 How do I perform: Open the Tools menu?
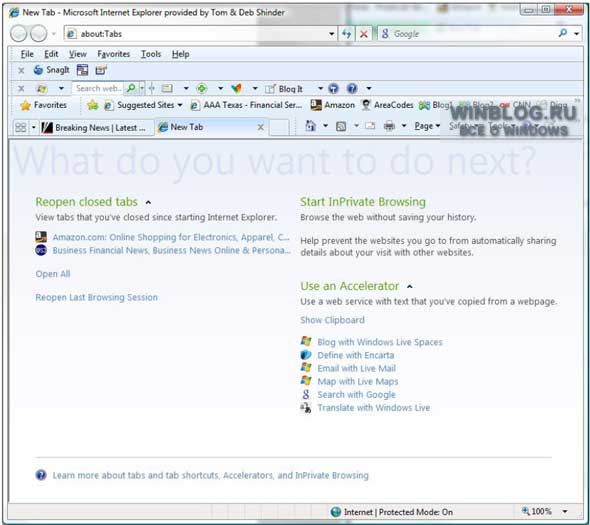(151, 54)
